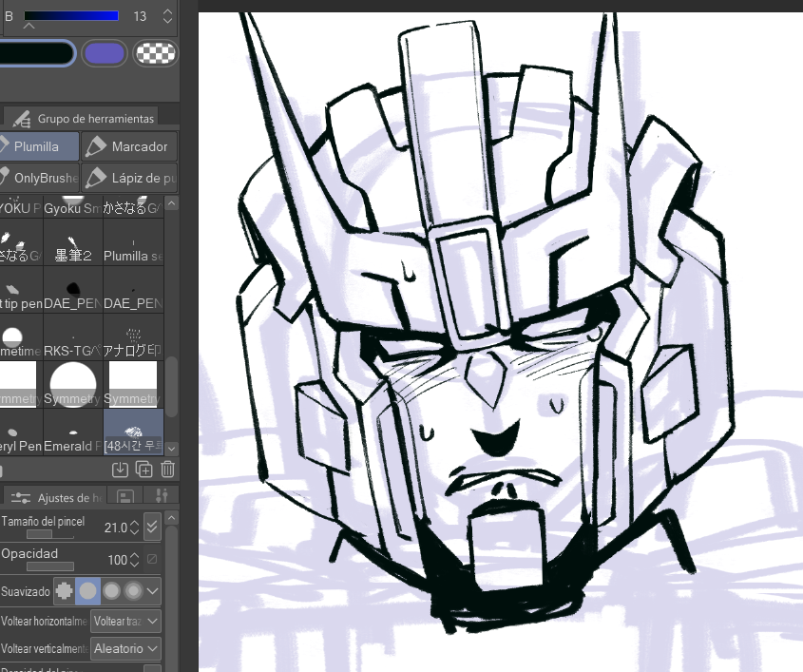
Task: Adjust the Tamaño del pincel slider
Action: point(50,534)
